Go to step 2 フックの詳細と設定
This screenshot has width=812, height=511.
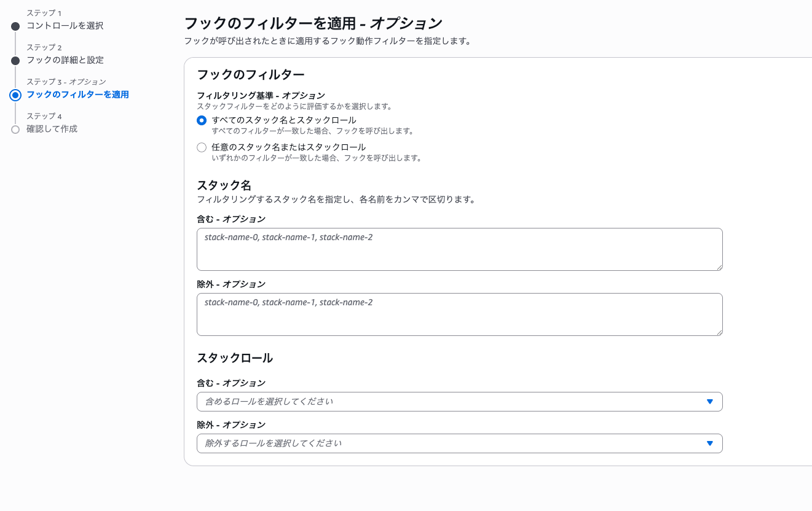[65, 60]
